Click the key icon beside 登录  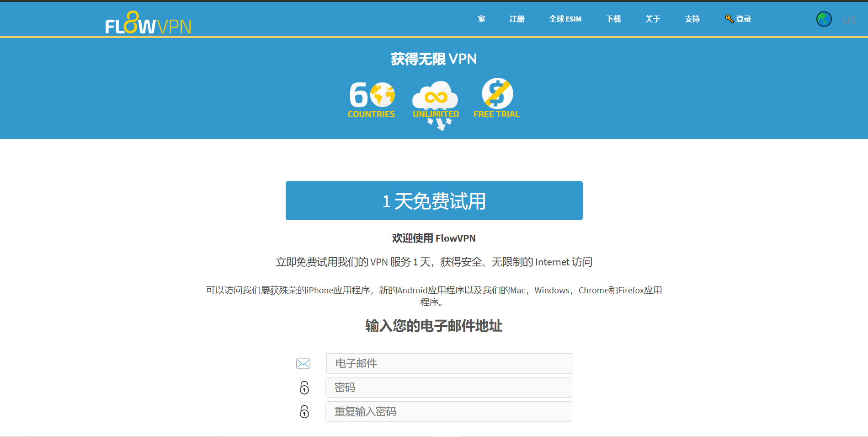point(729,18)
